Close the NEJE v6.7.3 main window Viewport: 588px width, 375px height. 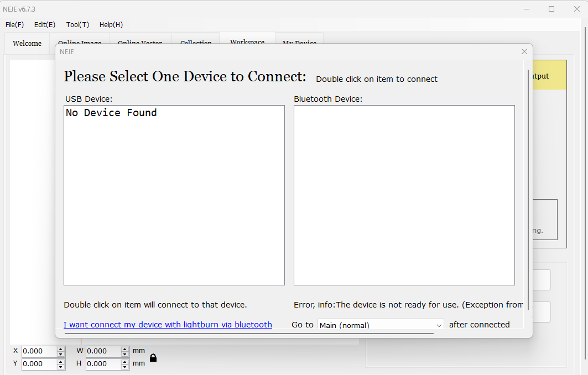pyautogui.click(x=577, y=9)
